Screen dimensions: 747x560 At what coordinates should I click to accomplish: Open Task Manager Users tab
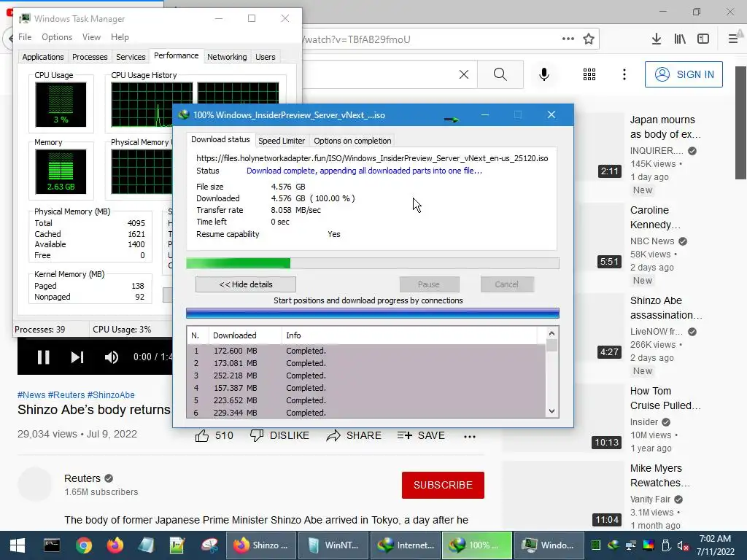tap(266, 57)
